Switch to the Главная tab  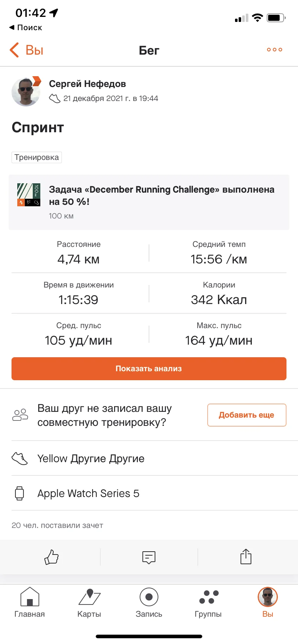tap(30, 603)
